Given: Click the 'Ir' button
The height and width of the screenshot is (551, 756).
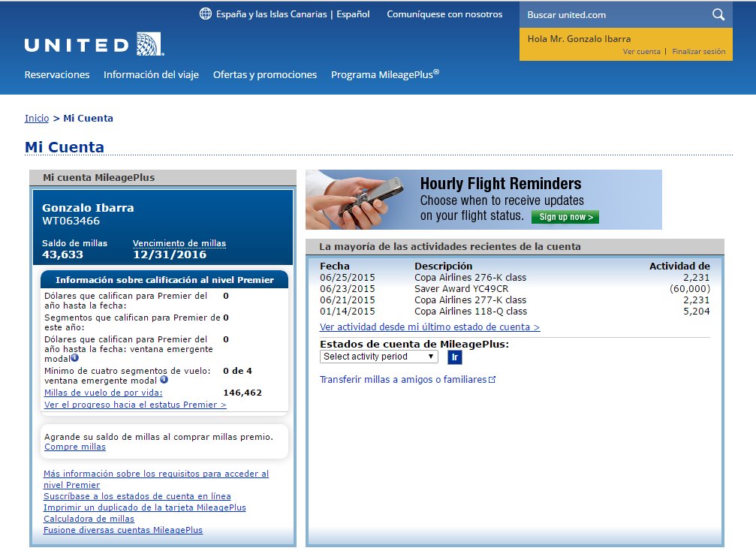Looking at the screenshot, I should 455,357.
